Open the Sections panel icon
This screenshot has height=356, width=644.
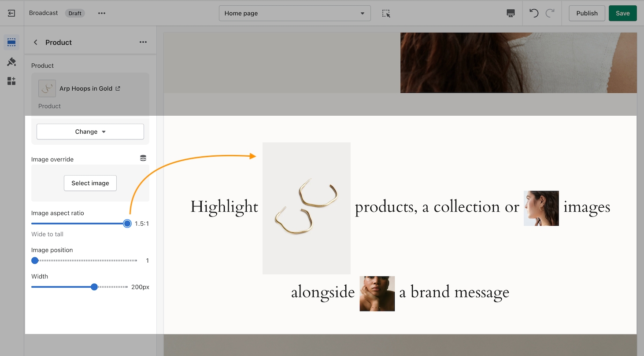[x=11, y=43]
